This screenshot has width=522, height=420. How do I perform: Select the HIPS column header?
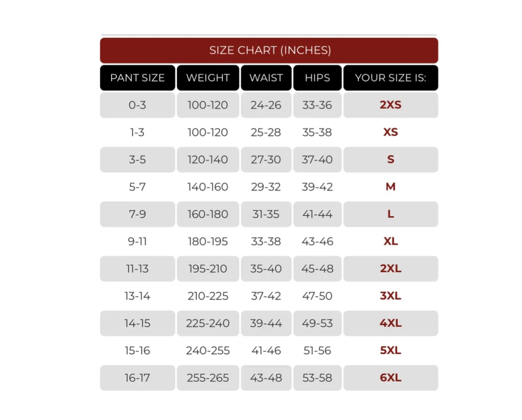[x=317, y=78]
